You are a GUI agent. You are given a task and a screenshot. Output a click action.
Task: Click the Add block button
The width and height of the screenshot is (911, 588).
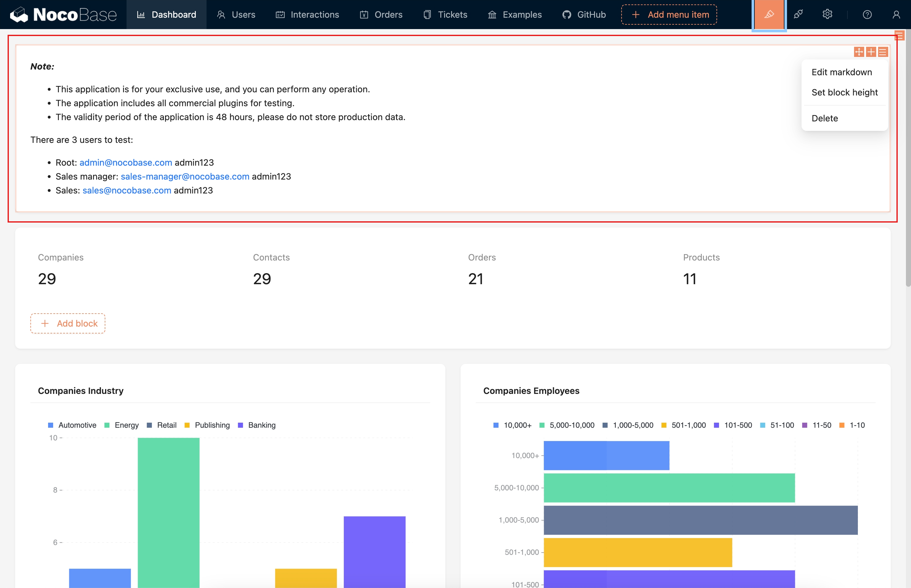(68, 323)
